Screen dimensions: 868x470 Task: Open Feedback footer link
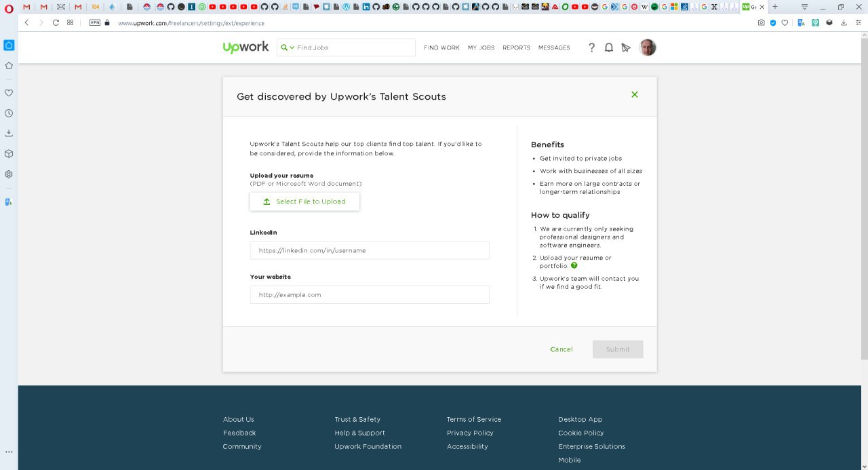click(x=239, y=433)
